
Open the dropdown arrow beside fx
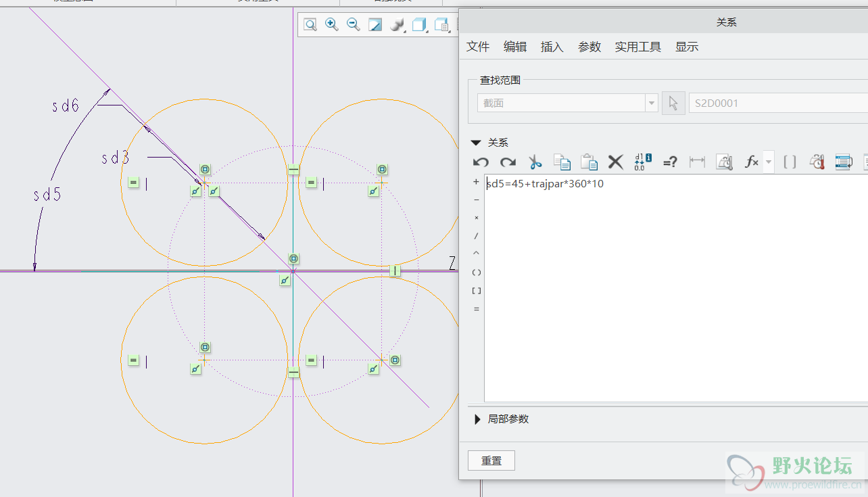769,162
